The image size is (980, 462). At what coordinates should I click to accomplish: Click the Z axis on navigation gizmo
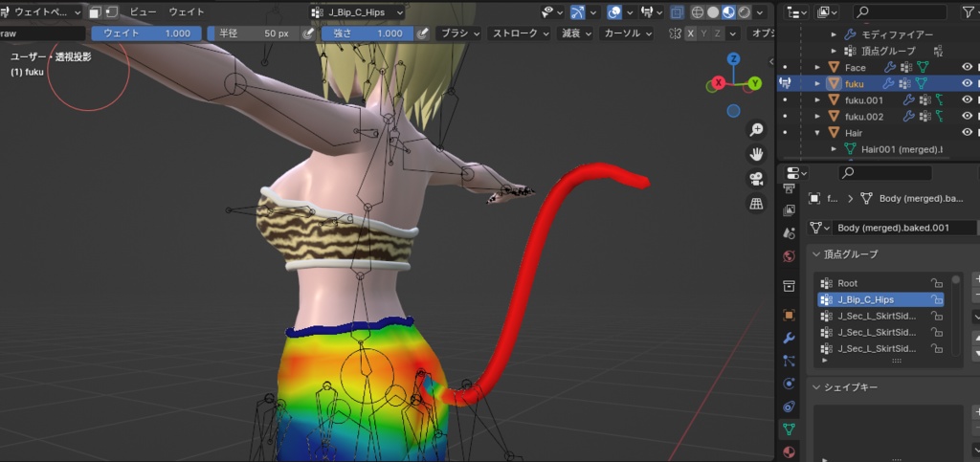tap(734, 59)
